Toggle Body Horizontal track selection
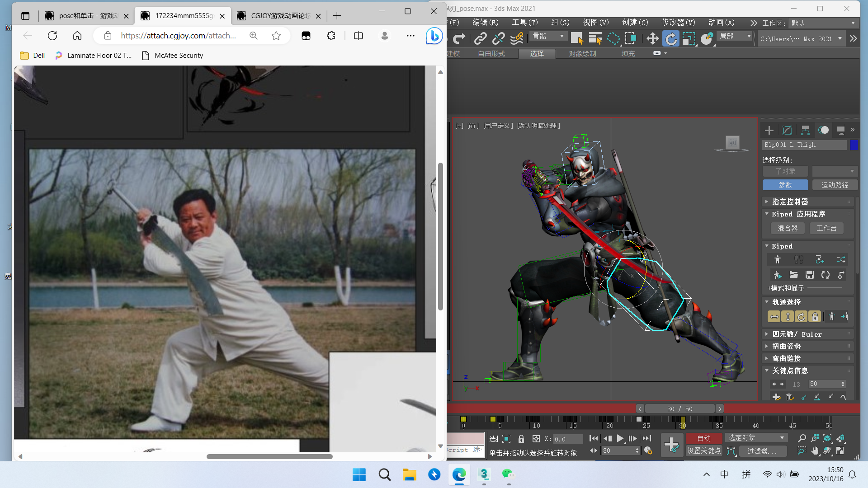This screenshot has width=868, height=488. coord(774,317)
